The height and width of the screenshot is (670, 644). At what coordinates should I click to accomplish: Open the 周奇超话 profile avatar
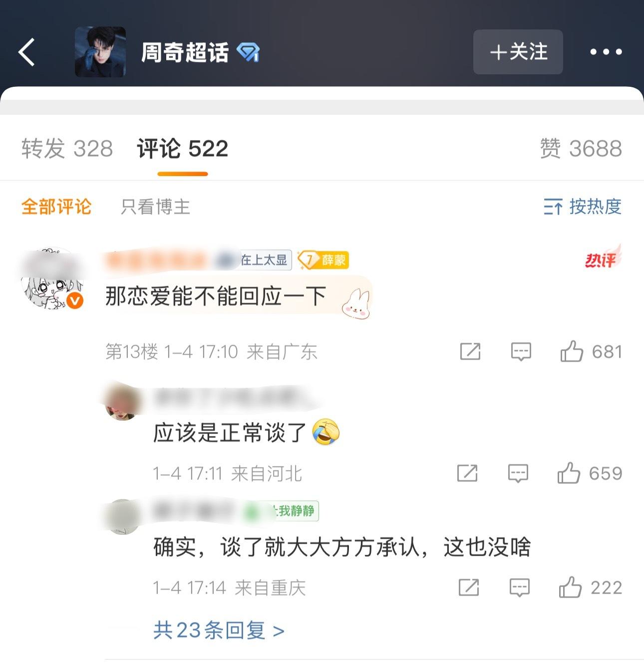[x=100, y=52]
